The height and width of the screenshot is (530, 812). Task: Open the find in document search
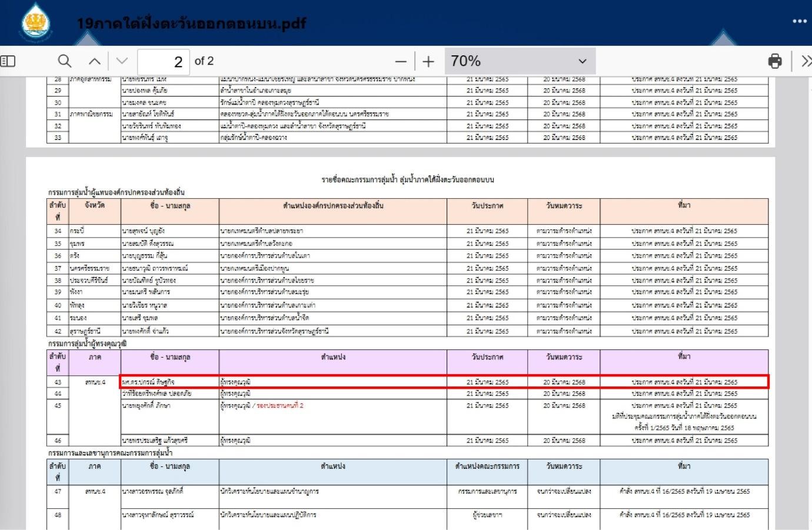[65, 61]
